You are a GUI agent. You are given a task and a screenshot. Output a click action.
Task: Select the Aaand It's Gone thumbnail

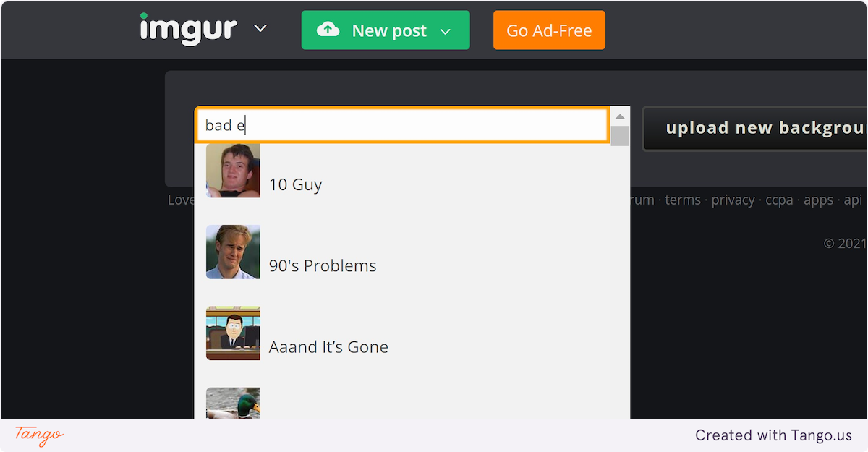(x=233, y=333)
